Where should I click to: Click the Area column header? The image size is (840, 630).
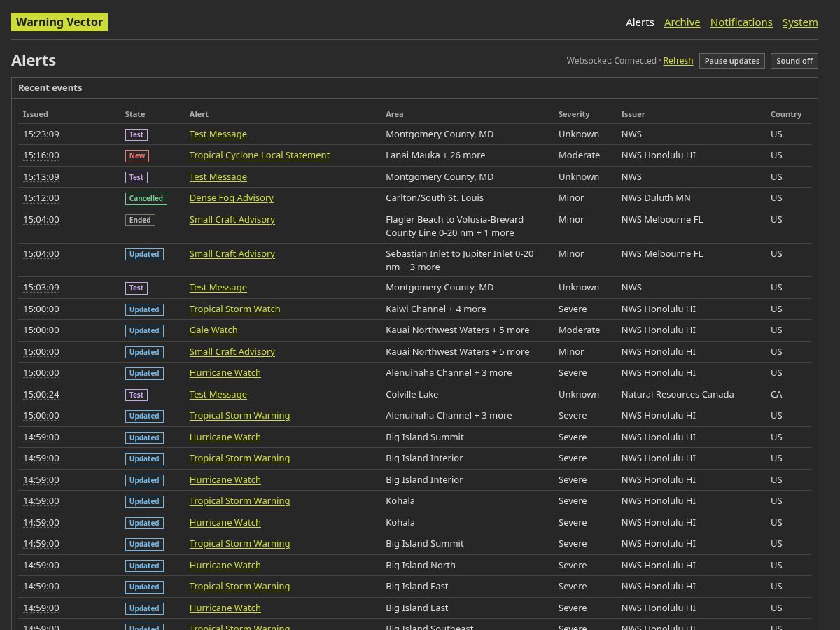[x=395, y=114]
